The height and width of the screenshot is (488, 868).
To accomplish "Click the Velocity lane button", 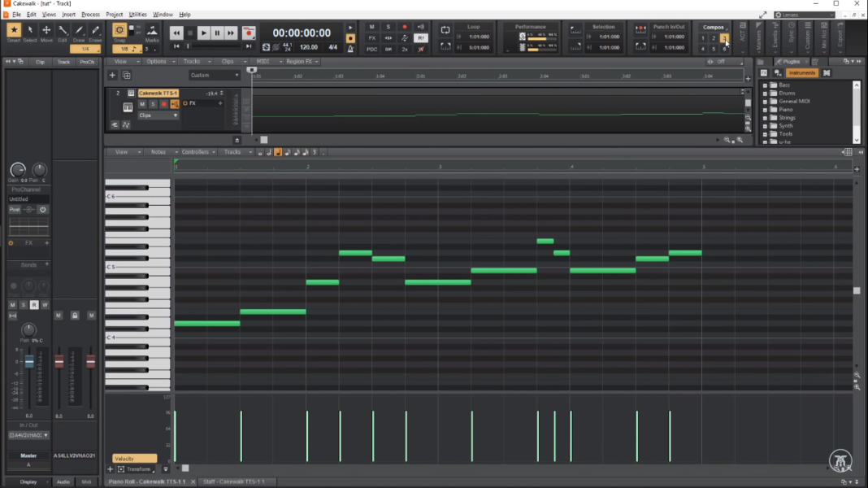I will click(x=134, y=458).
